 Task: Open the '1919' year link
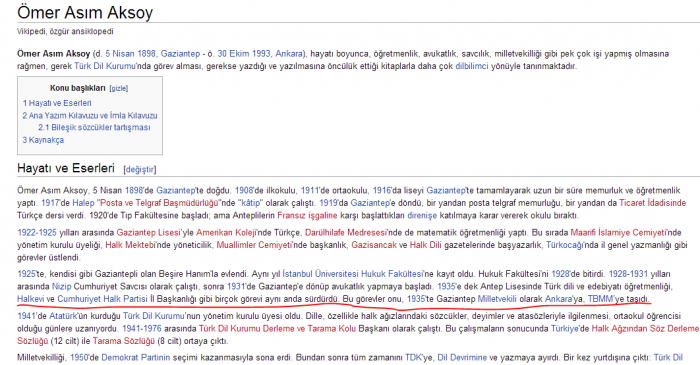(328, 203)
